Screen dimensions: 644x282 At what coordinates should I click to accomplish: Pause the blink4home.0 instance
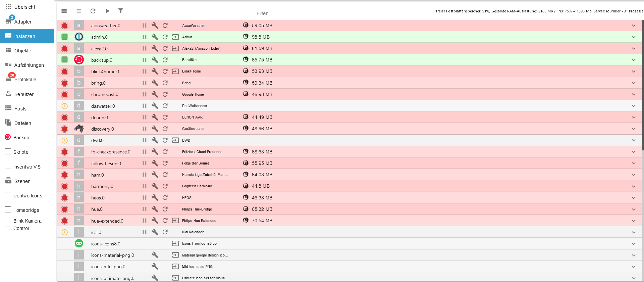tap(145, 71)
